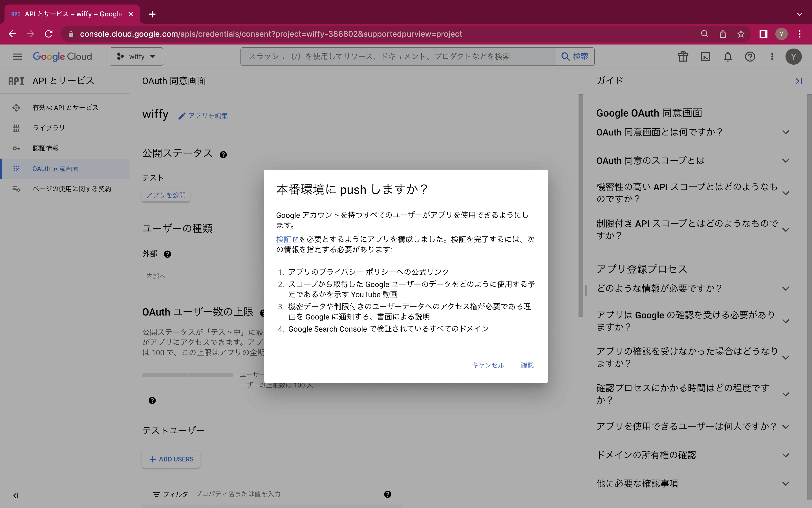Screen dimensions: 812x508
Task: Activate Cloud Shell terminal icon
Action: point(705,56)
